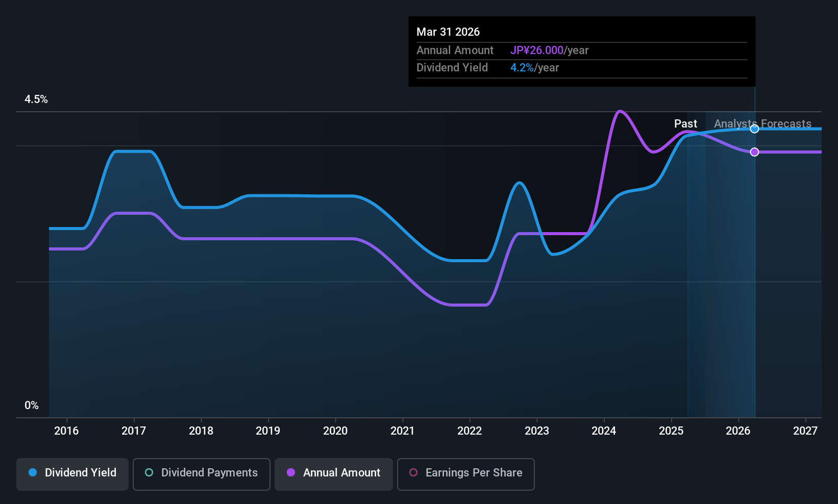The width and height of the screenshot is (838, 504).
Task: Select the 2020 axis label
Action: 335,431
